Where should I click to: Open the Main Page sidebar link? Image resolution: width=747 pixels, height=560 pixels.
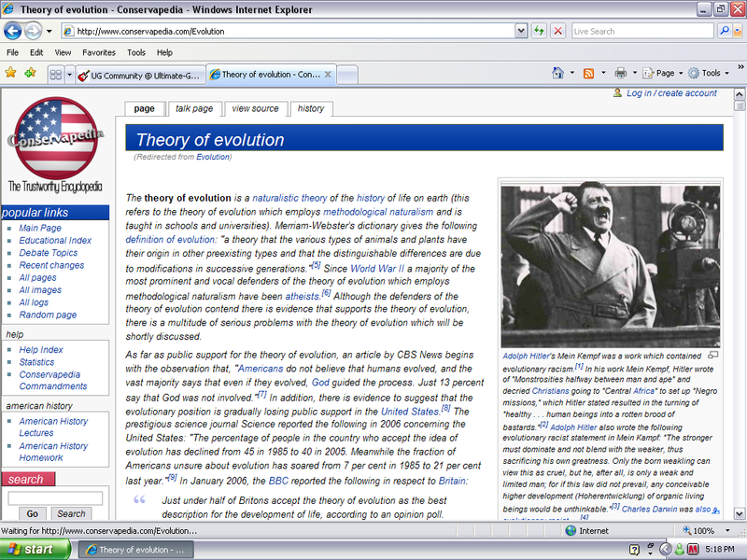[40, 228]
